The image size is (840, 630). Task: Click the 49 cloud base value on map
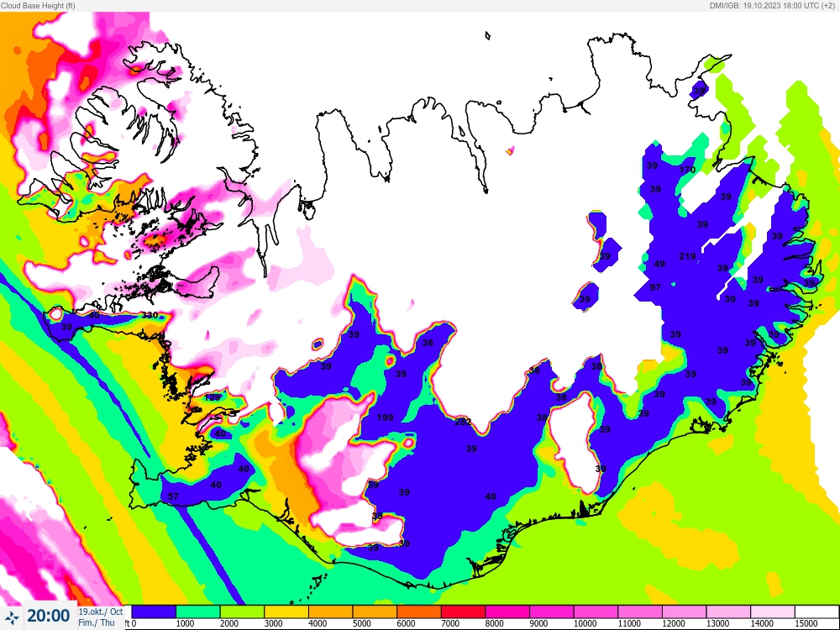pos(659,264)
